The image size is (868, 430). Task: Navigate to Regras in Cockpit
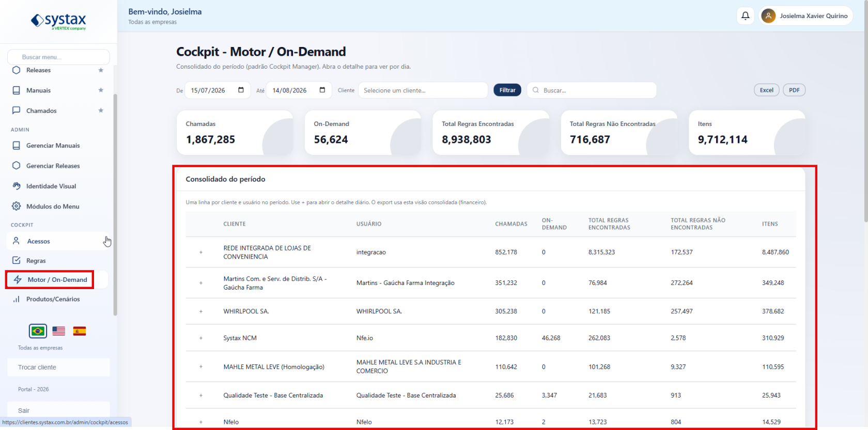click(x=58, y=260)
